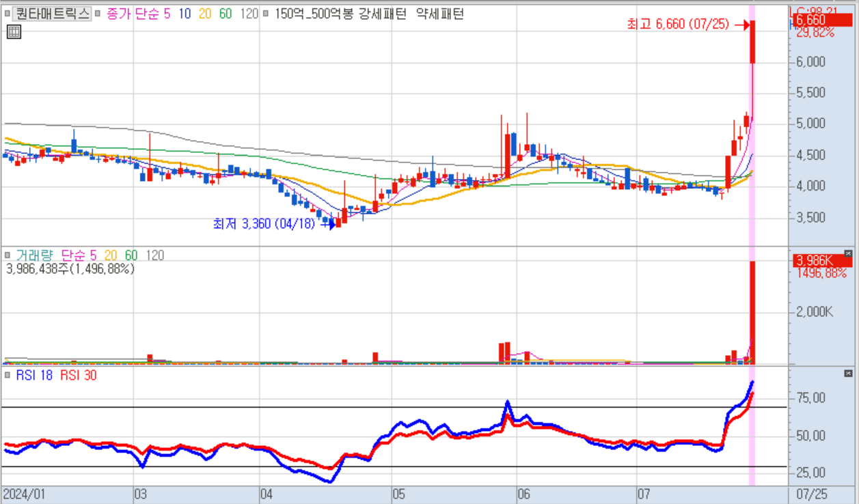
Task: Click the 06 month axis label
Action: pyautogui.click(x=524, y=493)
